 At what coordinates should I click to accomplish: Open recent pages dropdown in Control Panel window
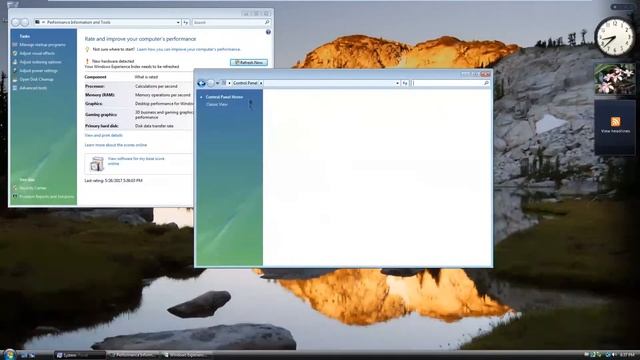(217, 83)
